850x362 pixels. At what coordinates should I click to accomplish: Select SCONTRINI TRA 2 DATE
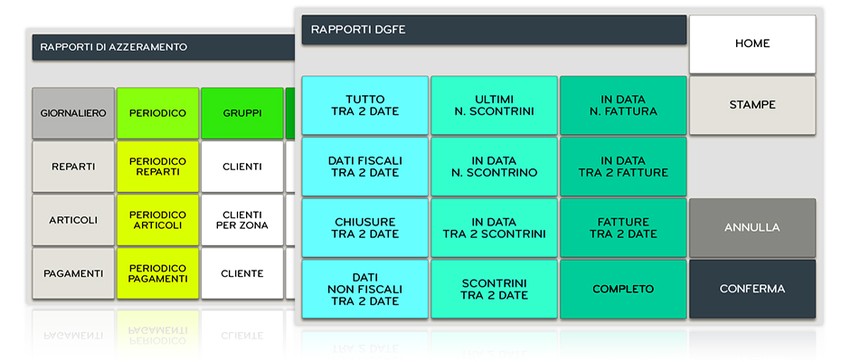[494, 289]
